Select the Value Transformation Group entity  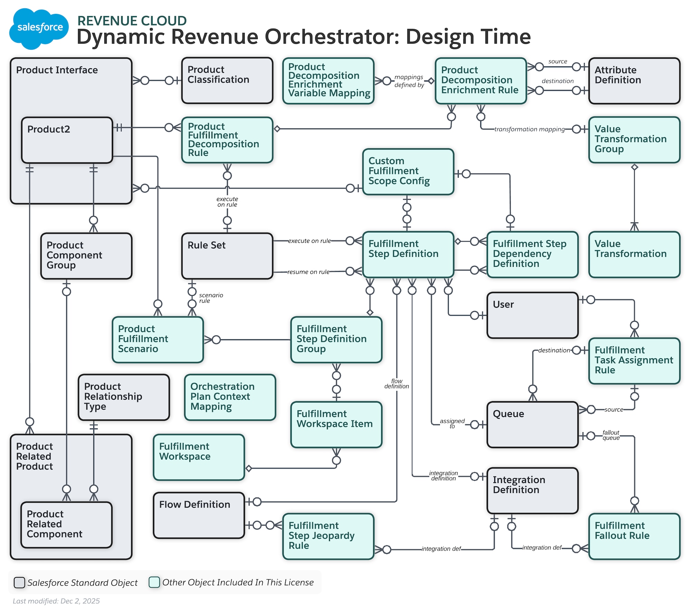point(634,139)
